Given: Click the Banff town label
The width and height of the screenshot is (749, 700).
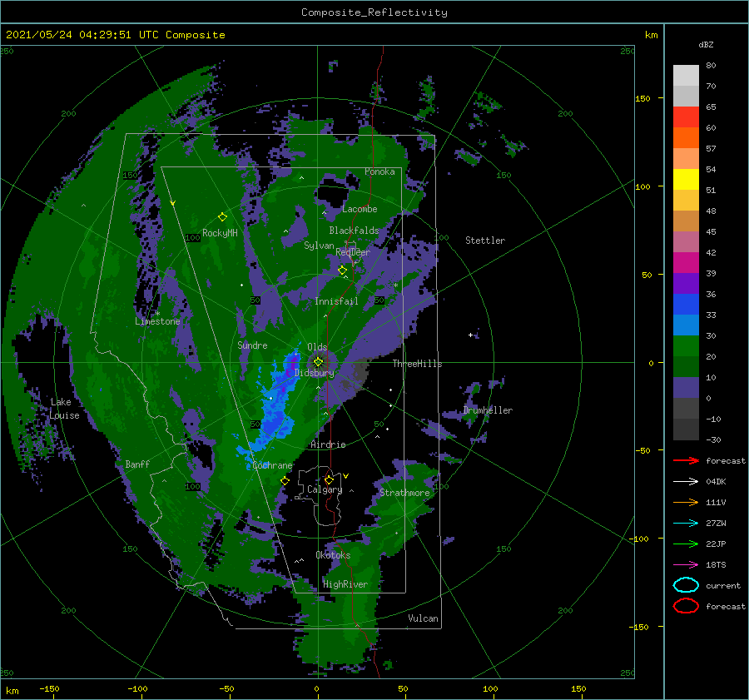Looking at the screenshot, I should (x=137, y=464).
